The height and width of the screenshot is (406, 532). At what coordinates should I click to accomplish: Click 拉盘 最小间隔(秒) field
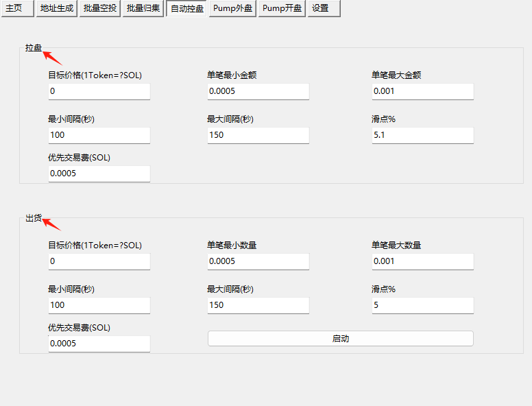[99, 135]
